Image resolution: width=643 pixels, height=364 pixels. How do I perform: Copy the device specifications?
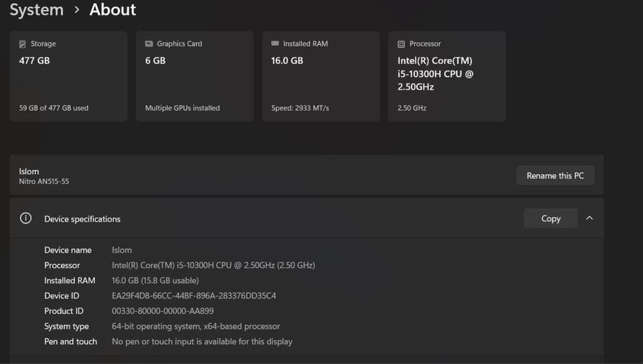coord(550,218)
